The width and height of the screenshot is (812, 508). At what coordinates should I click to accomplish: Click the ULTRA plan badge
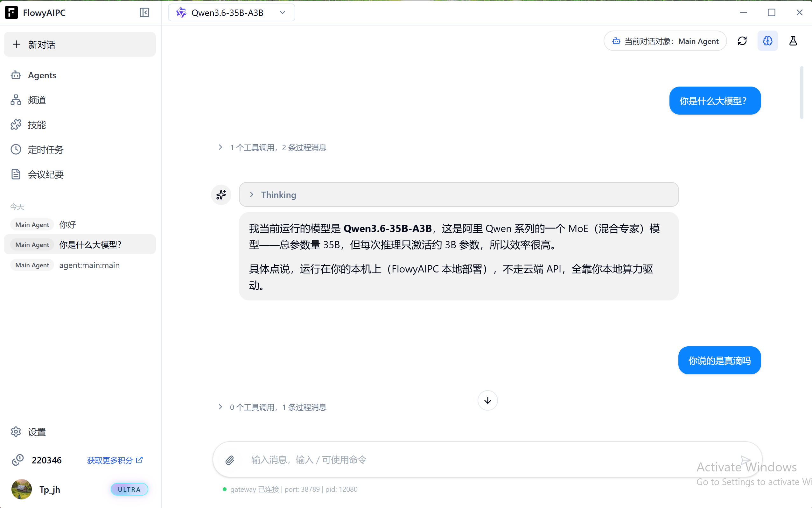[x=129, y=490]
